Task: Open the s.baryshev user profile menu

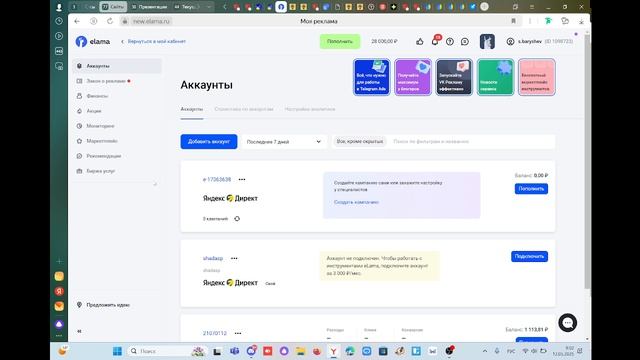Action: (539, 41)
